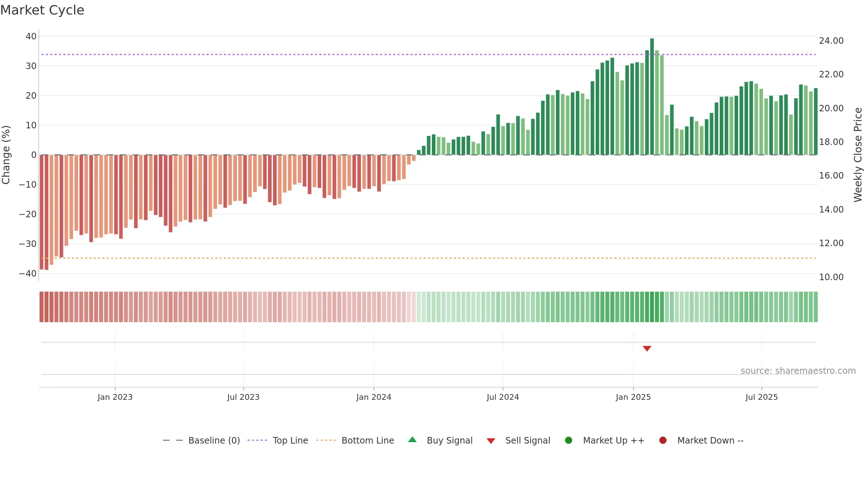The image size is (868, 488).
Task: Click the 14.00 price tick on the right axis
Action: [831, 209]
